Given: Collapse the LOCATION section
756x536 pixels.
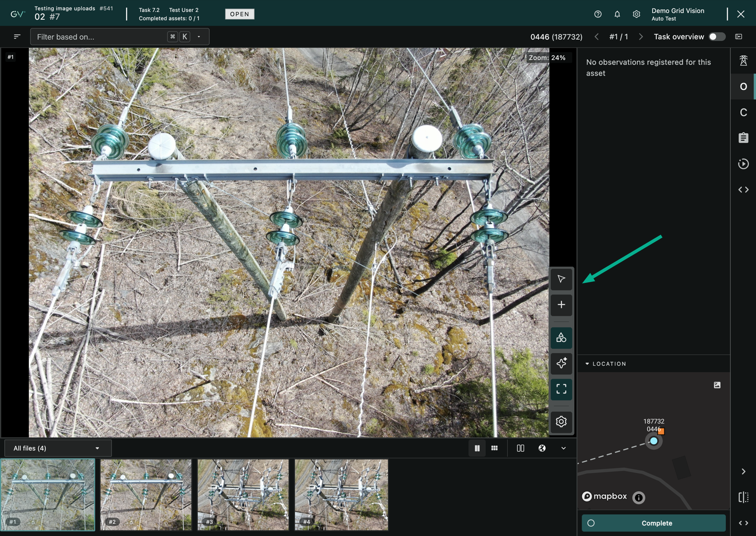Looking at the screenshot, I should (x=606, y=364).
